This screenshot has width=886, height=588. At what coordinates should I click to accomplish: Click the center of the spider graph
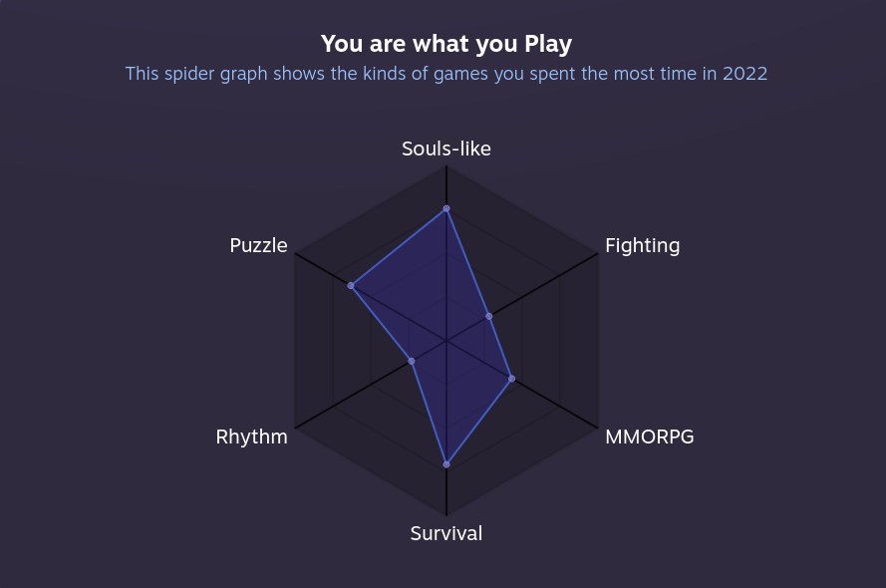[446, 341]
